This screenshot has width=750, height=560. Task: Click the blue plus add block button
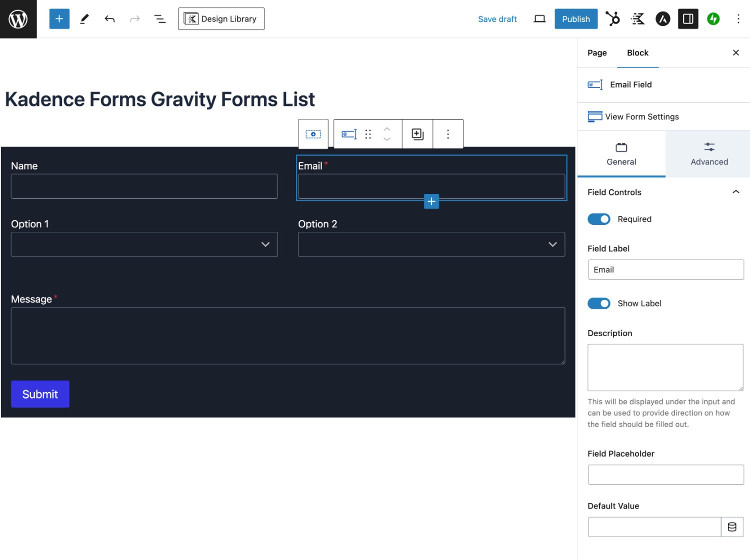431,201
